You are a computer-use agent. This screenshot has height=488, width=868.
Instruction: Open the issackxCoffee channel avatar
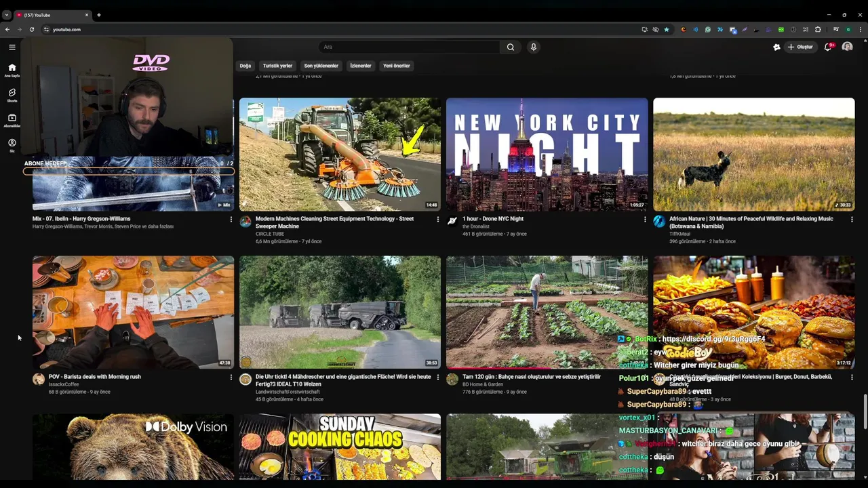[39, 380]
